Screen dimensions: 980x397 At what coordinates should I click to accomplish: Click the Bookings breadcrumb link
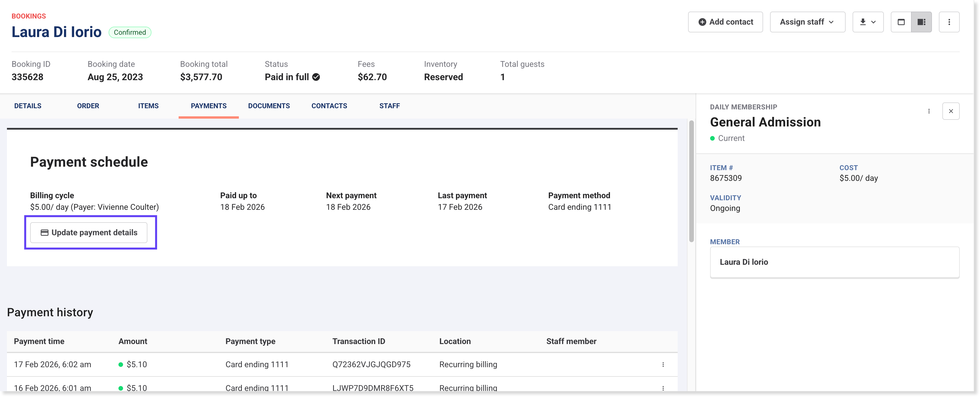coord(29,16)
